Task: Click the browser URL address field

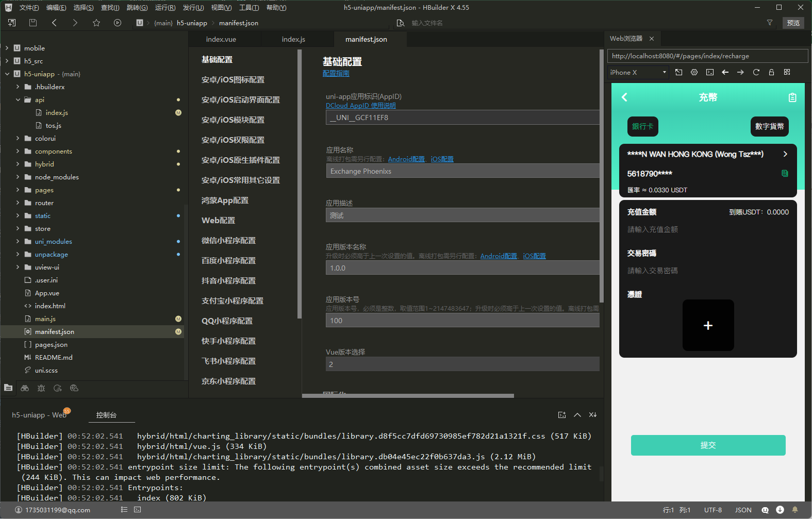Action: 707,56
